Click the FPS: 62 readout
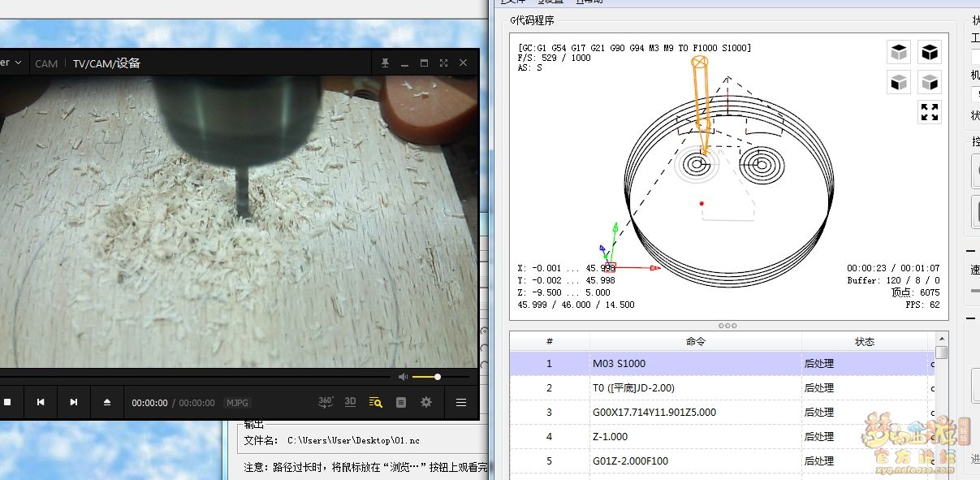Image resolution: width=980 pixels, height=480 pixels. [922, 305]
